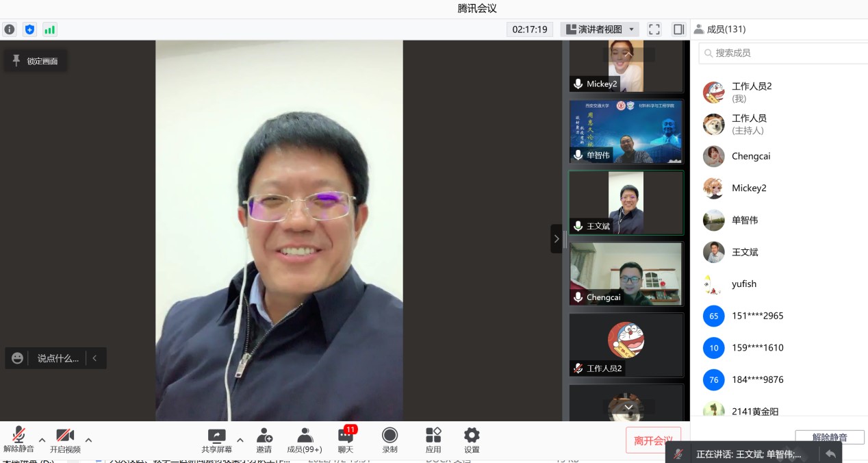Expand the share screen options arrow
The image size is (868, 463).
240,440
